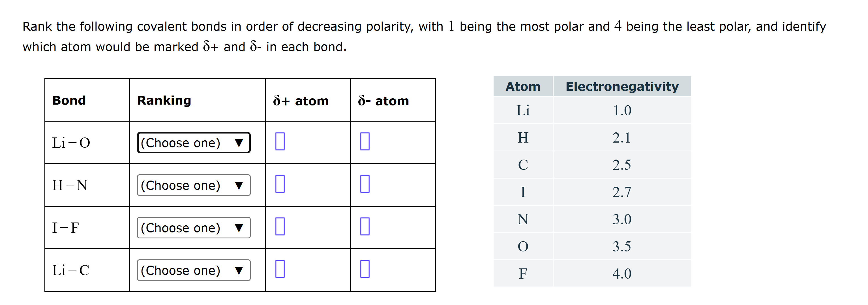
Task: Click the dropdown arrow beside Li-O Choose one
Action: 239,143
